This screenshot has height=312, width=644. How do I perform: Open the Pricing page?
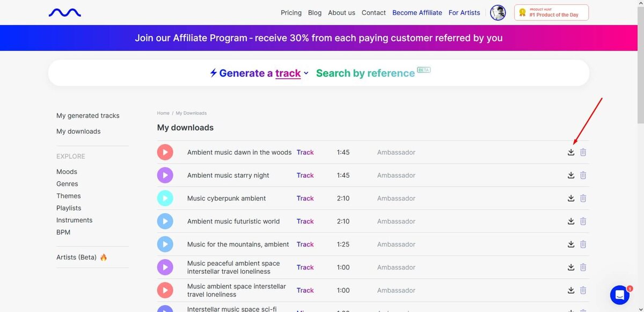click(291, 12)
